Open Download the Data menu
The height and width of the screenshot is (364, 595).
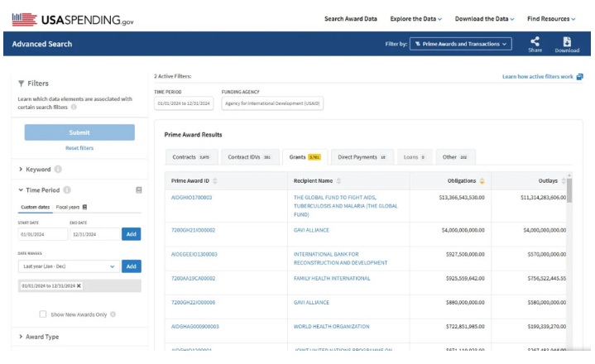pyautogui.click(x=485, y=19)
